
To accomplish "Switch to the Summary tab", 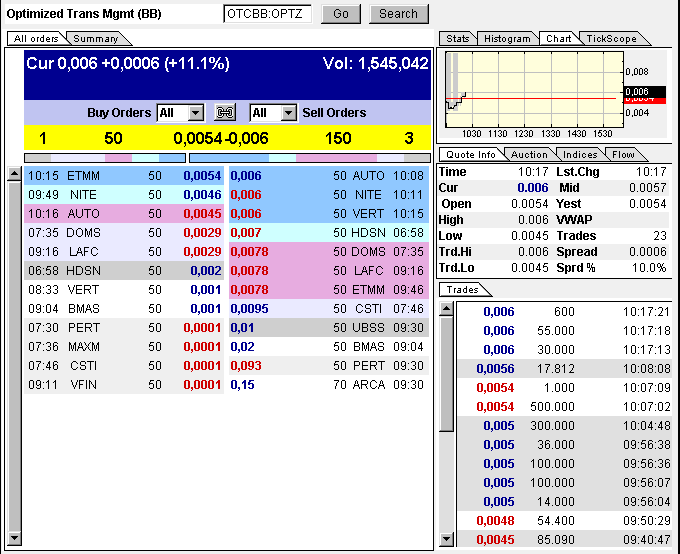I will [96, 38].
